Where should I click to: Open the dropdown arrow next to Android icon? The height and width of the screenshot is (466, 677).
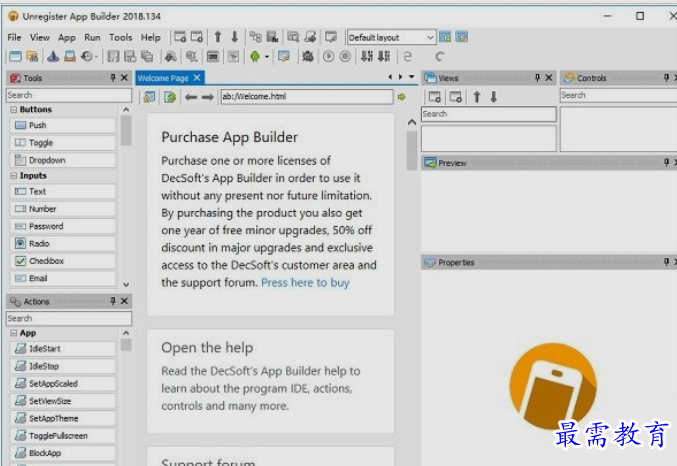tap(267, 57)
